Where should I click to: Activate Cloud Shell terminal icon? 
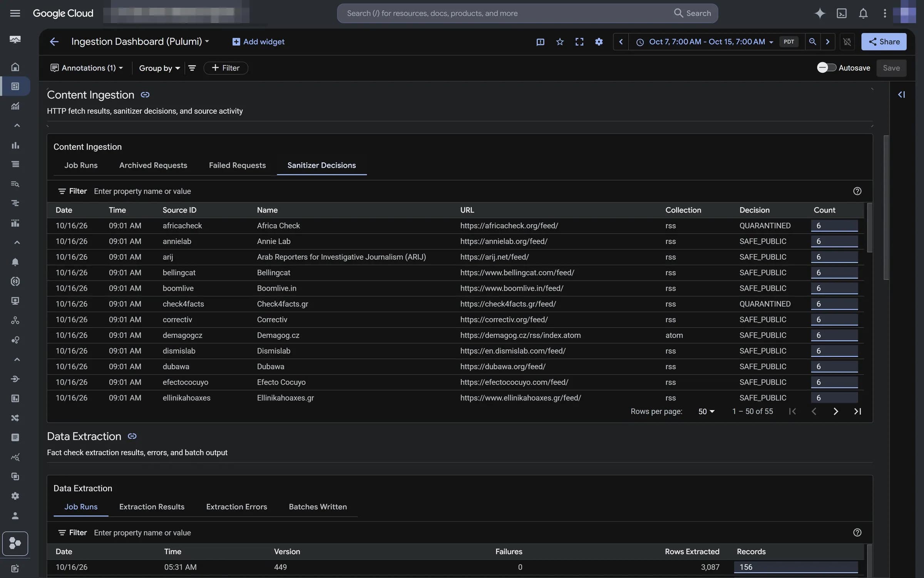[842, 13]
